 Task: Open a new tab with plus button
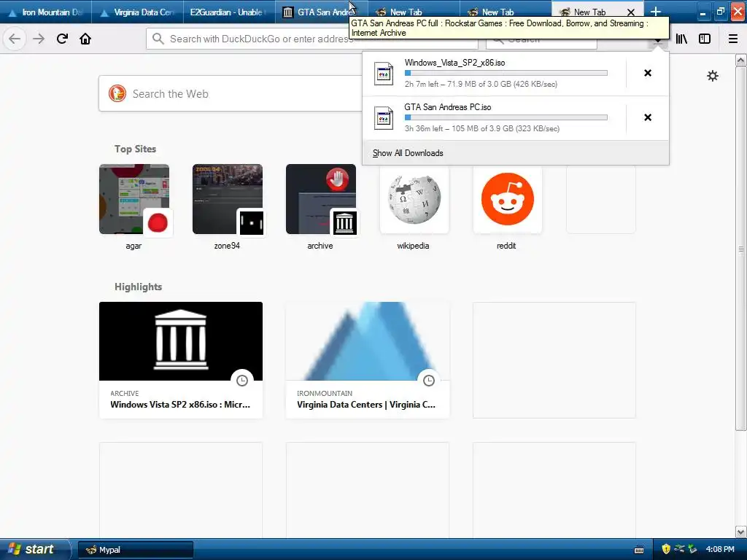[656, 12]
